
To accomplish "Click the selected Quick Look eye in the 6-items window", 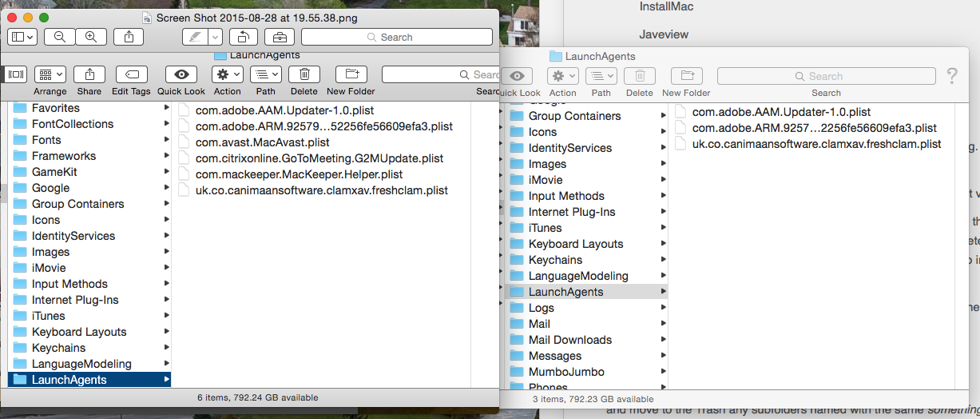I will 181,74.
